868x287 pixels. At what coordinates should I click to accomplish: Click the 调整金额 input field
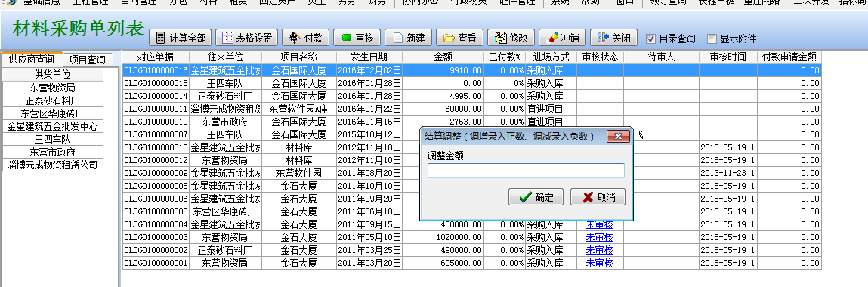click(x=526, y=171)
